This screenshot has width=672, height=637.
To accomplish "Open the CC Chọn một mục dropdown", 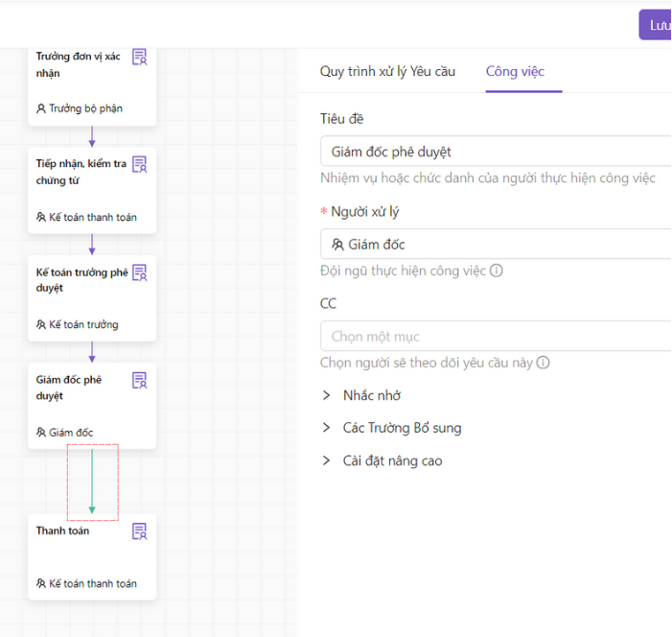I will (496, 337).
